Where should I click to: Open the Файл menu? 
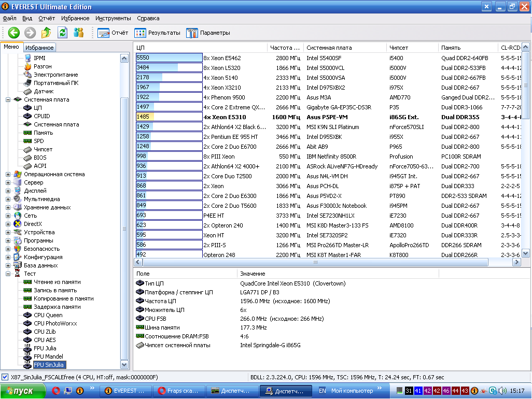(9, 18)
